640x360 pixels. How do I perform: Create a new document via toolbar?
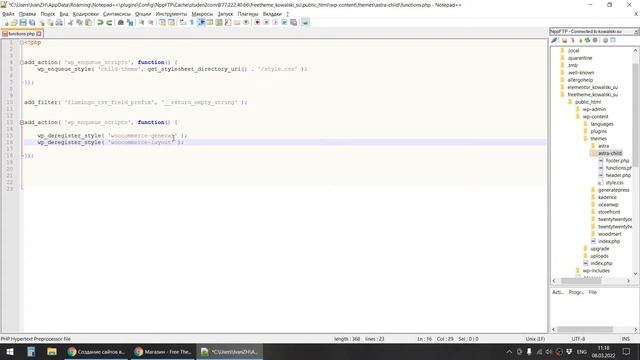click(x=6, y=22)
